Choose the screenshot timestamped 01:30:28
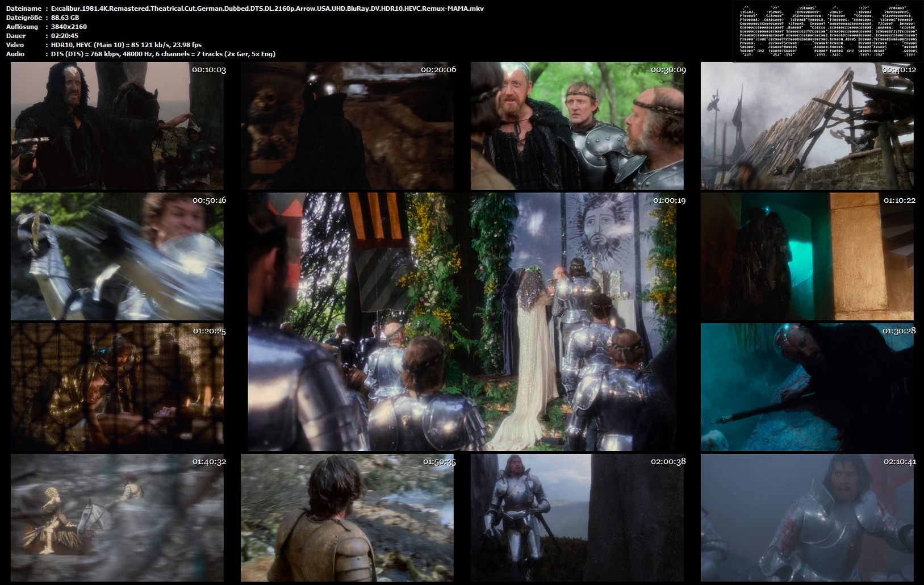 click(x=808, y=387)
